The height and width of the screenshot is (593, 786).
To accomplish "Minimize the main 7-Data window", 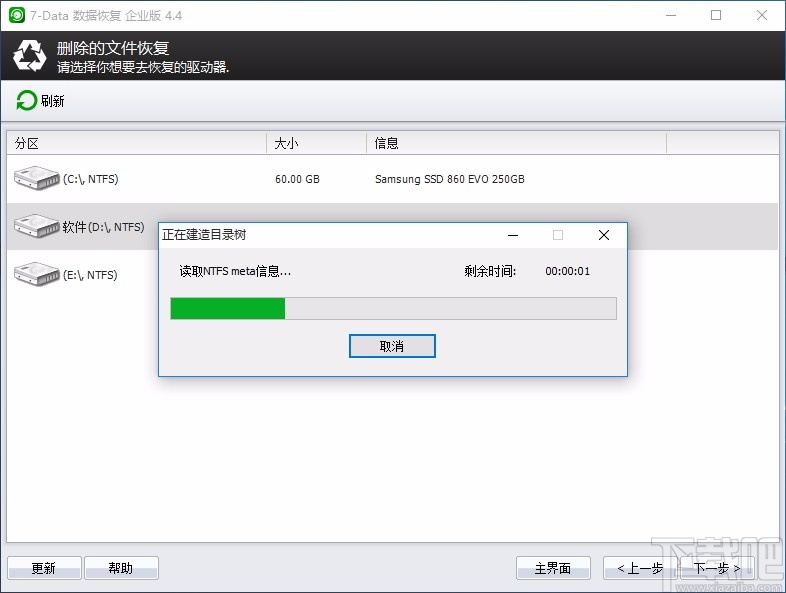I will pyautogui.click(x=671, y=15).
